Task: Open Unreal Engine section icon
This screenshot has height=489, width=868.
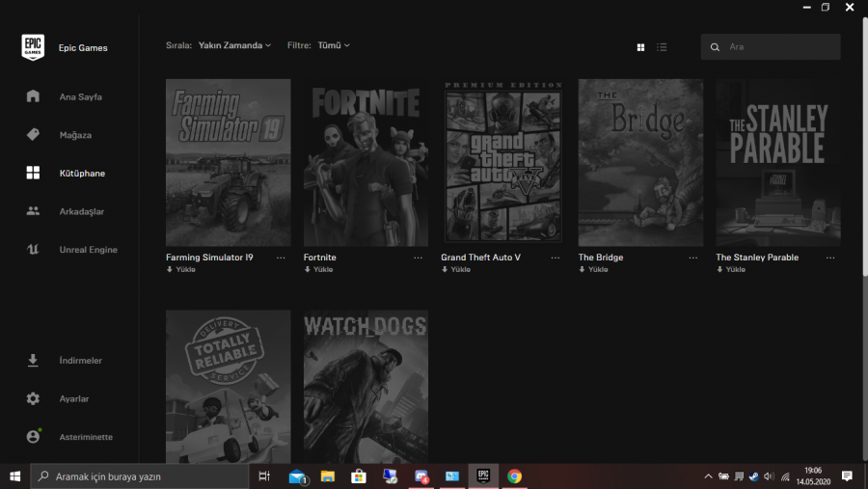Action: pos(33,250)
